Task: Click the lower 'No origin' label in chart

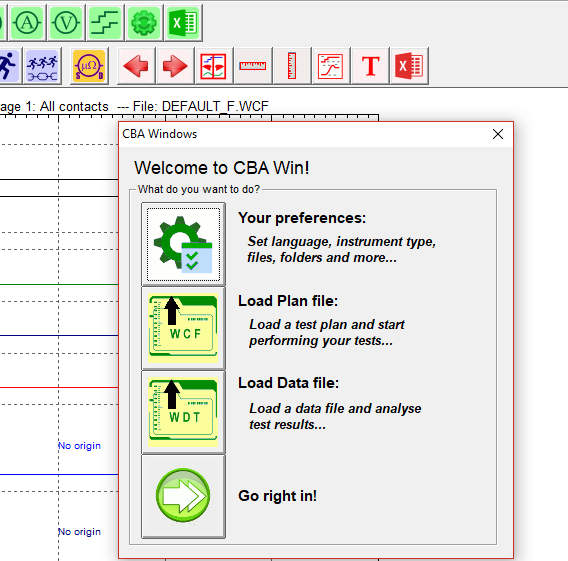Action: point(80,532)
